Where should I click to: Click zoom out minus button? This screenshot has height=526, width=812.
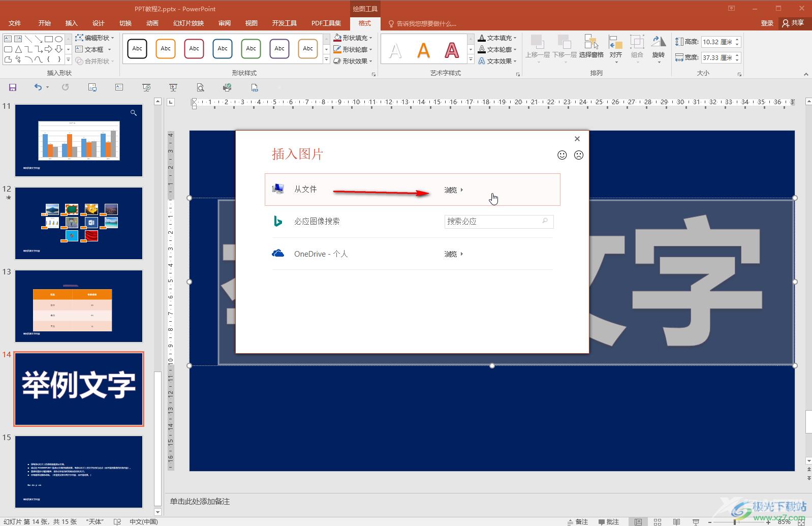click(710, 522)
